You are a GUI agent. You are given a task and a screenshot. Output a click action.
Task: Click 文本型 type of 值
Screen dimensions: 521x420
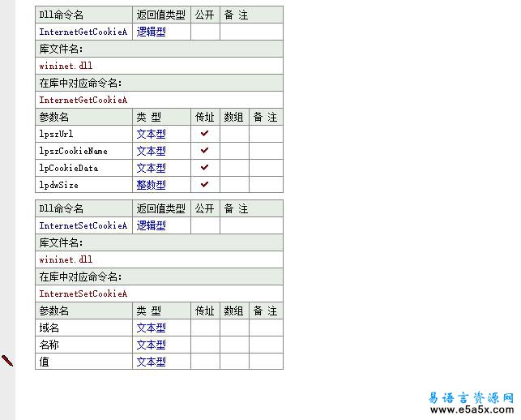pos(152,362)
